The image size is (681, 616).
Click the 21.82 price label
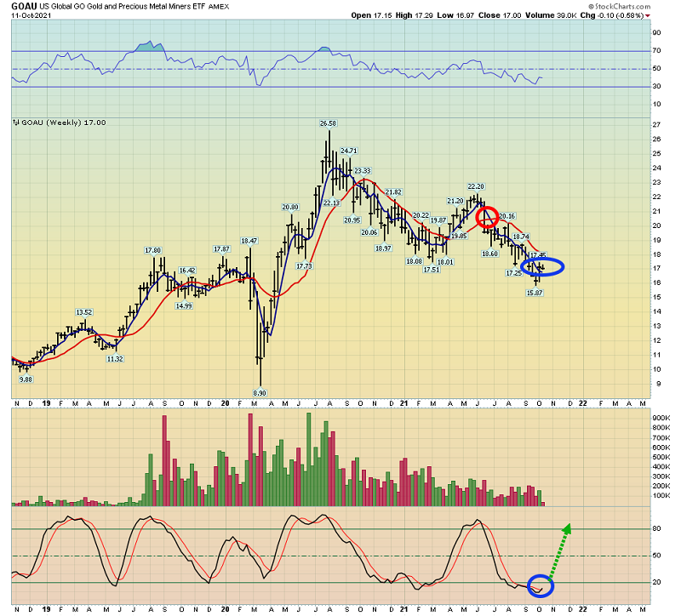coord(393,192)
